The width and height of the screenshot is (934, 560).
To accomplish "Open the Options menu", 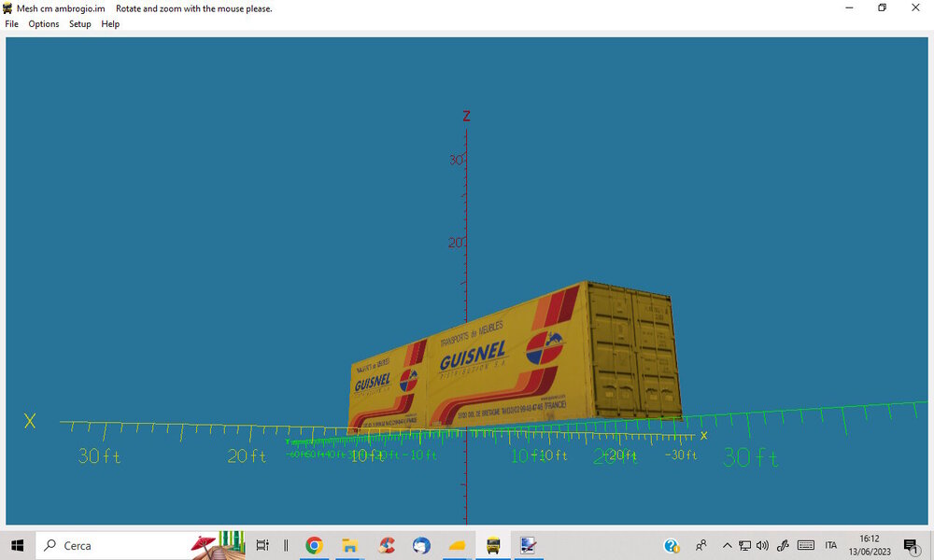I will [44, 24].
